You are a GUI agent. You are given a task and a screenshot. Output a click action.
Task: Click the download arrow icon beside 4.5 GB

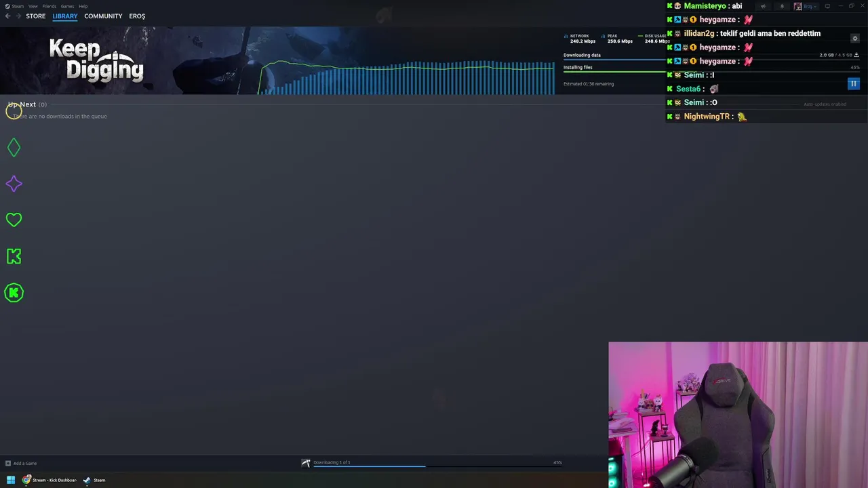(x=857, y=55)
